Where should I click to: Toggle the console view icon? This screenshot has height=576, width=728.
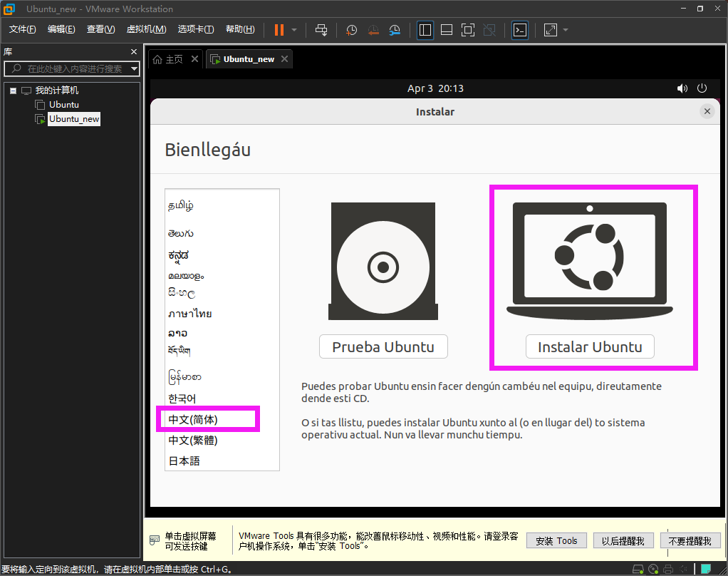pyautogui.click(x=520, y=30)
